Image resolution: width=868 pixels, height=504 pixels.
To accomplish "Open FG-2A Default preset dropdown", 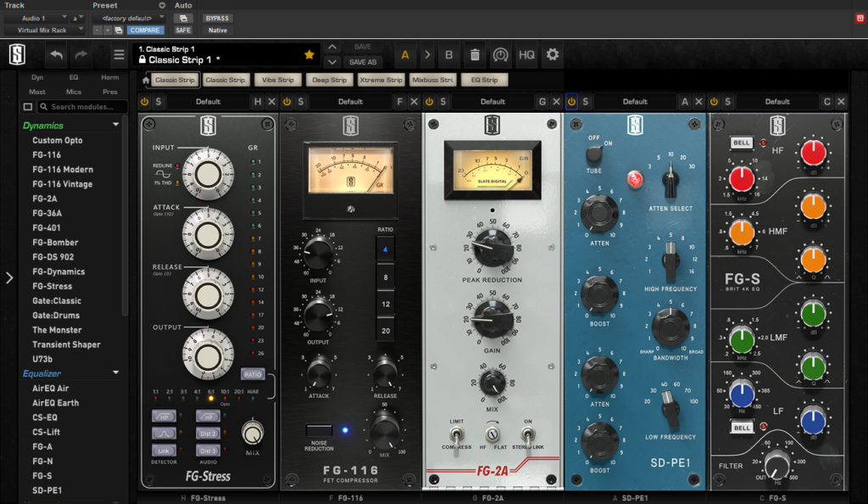I will (x=492, y=101).
